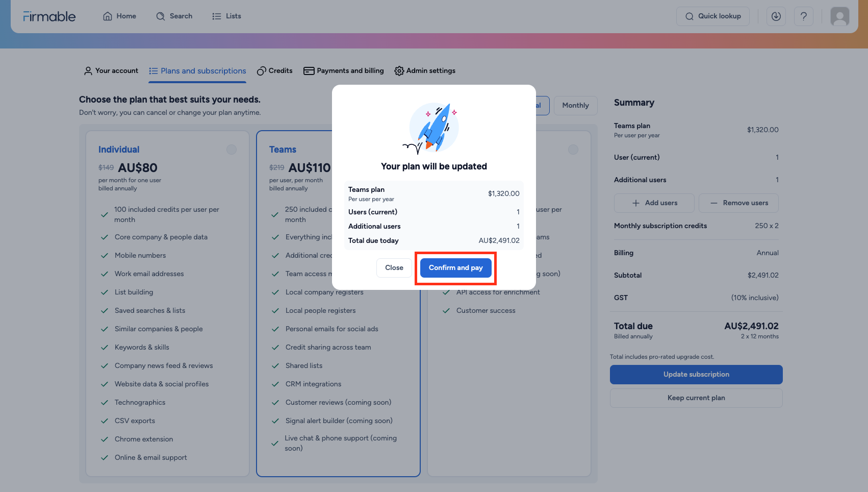868x492 pixels.
Task: Click 'Monthly subscription credits' label
Action: coord(660,226)
